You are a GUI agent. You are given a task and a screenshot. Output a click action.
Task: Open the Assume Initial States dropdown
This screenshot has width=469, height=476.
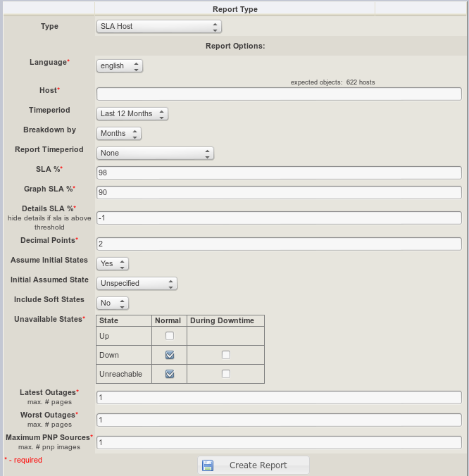tap(113, 263)
